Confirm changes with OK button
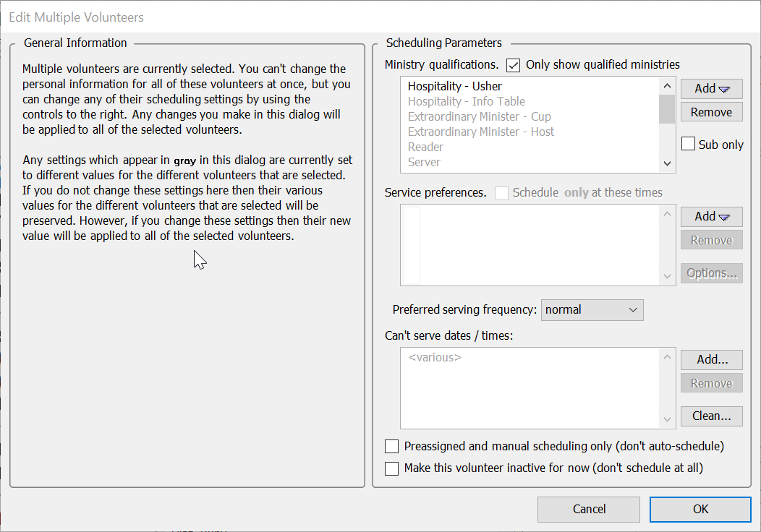The width and height of the screenshot is (761, 532). click(700, 509)
